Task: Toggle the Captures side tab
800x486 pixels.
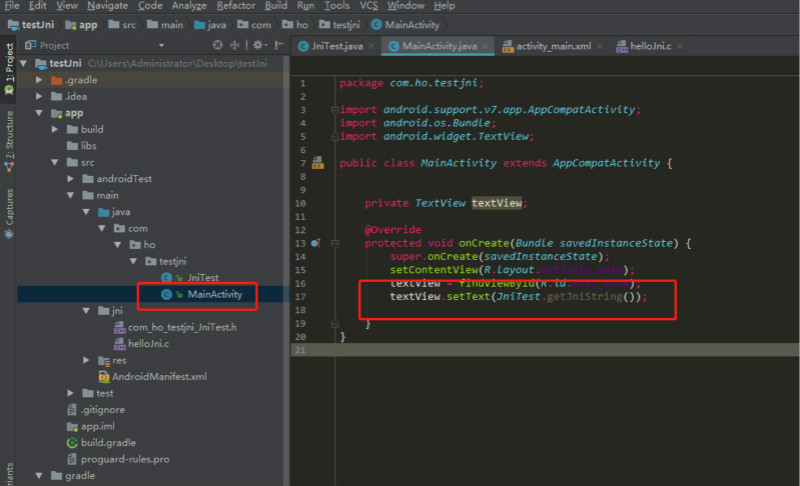Action: click(9, 213)
